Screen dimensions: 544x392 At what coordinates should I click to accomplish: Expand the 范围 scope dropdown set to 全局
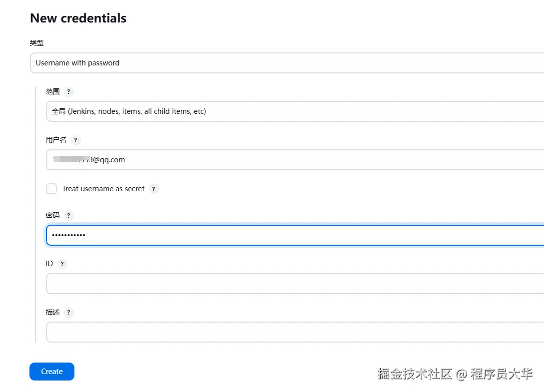(295, 111)
